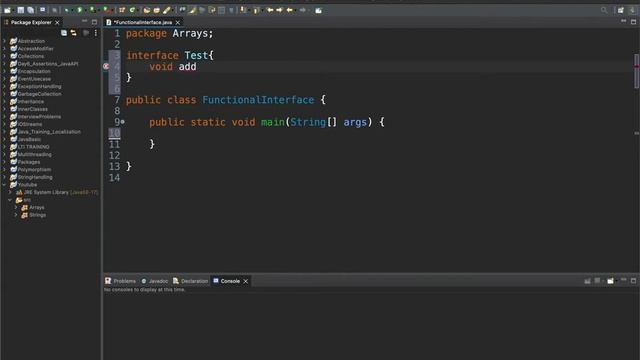640x360 pixels.
Task: Toggle Link with Editor in Package Explorer
Action: coord(73,33)
